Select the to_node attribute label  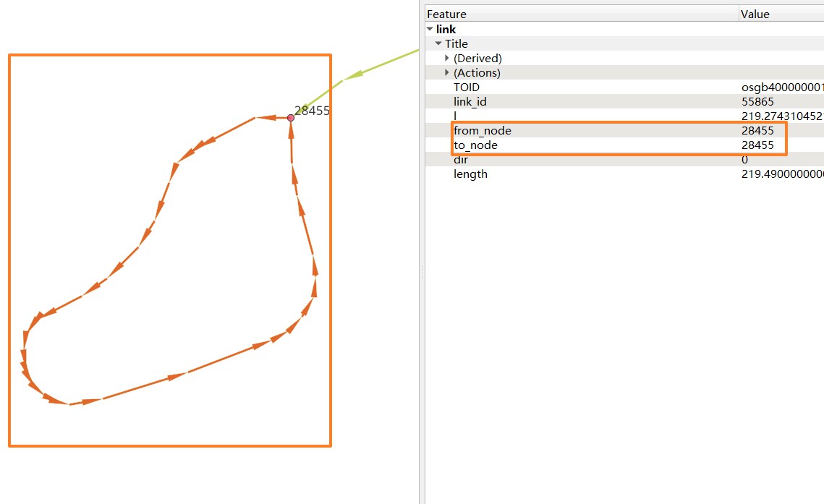coord(475,145)
